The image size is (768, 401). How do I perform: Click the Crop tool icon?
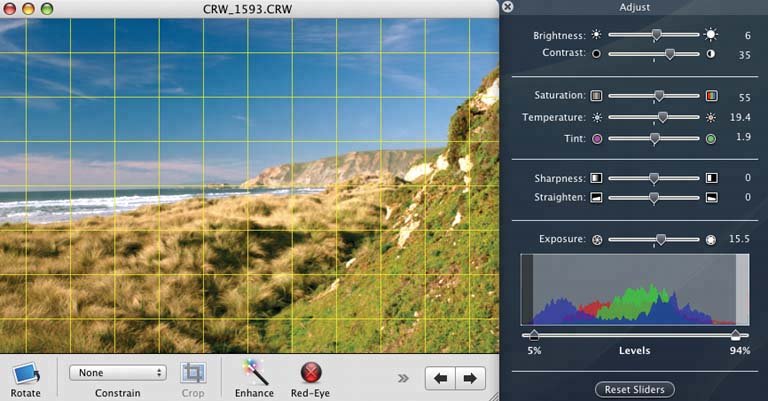193,374
